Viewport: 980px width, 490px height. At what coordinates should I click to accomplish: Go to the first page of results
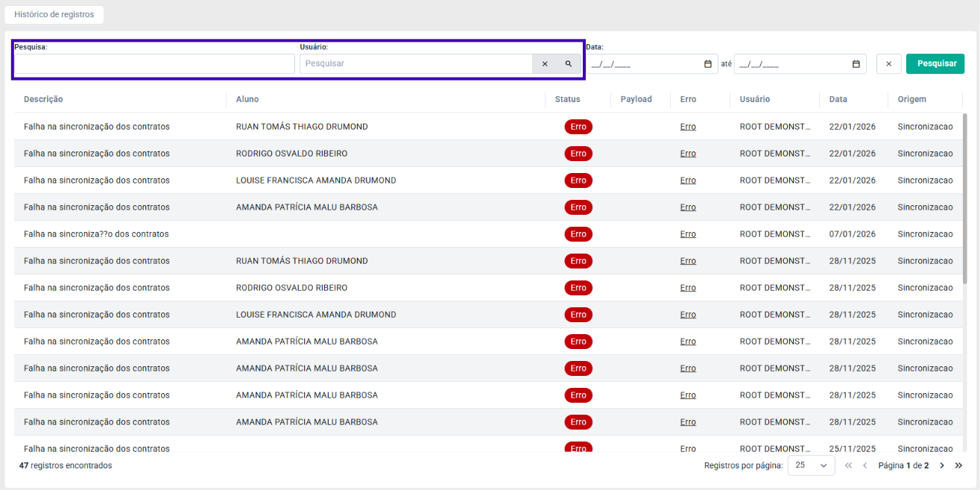(848, 465)
